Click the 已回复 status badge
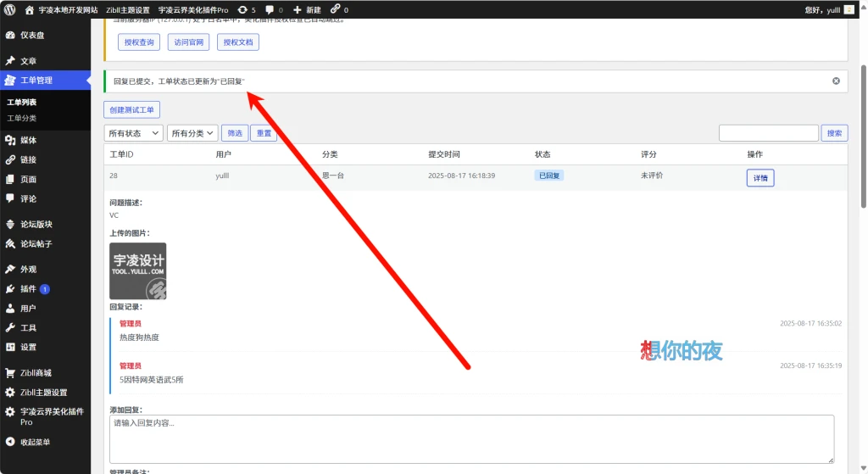868x474 pixels. click(549, 176)
